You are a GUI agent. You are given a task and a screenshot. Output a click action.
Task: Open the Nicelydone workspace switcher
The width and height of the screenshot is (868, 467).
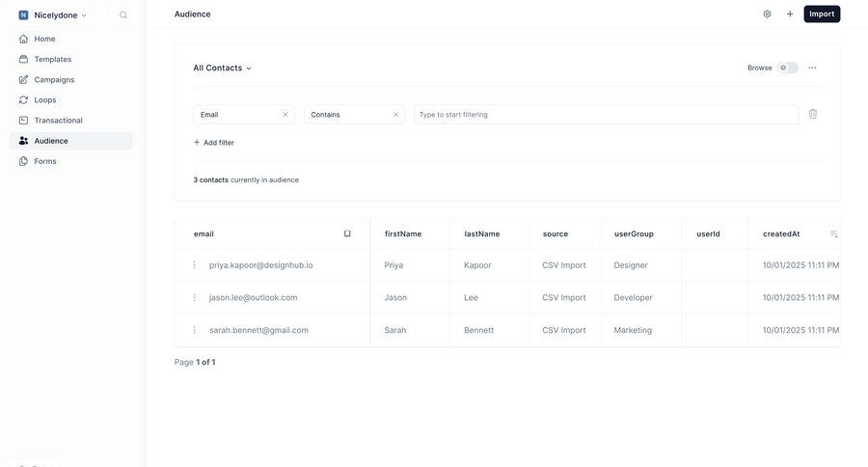pyautogui.click(x=54, y=15)
